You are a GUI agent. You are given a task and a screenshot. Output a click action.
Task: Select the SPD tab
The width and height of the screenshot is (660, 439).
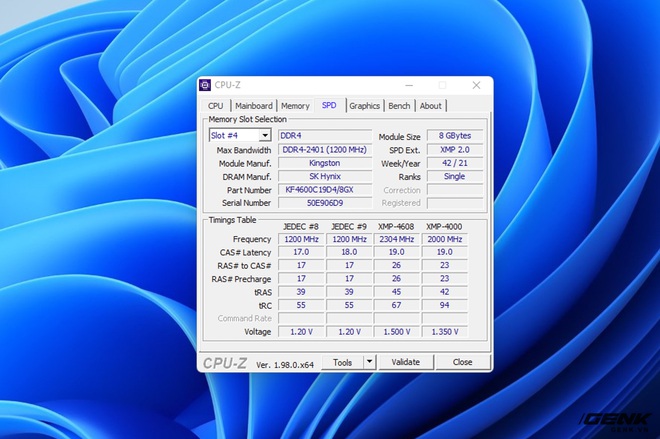pos(329,105)
